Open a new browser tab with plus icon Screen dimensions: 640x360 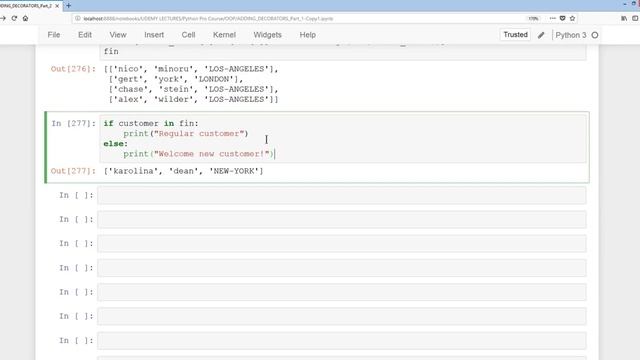tap(69, 6)
